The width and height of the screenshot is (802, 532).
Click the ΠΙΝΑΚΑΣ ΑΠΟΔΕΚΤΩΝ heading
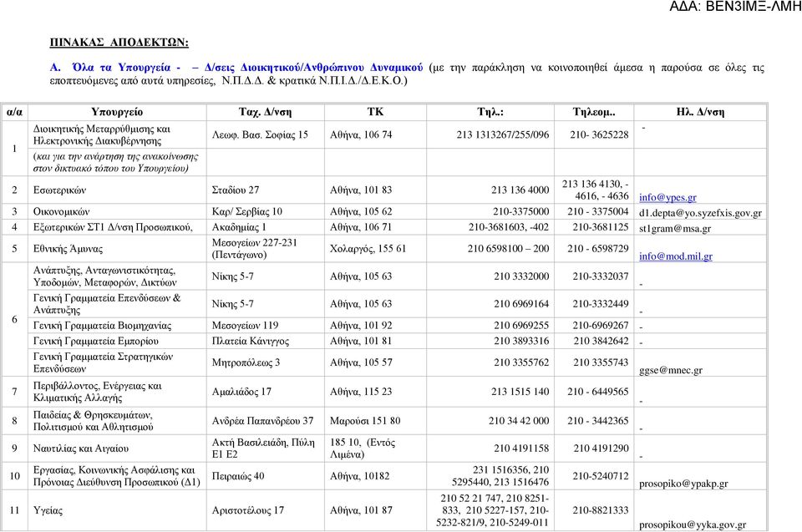coord(119,43)
